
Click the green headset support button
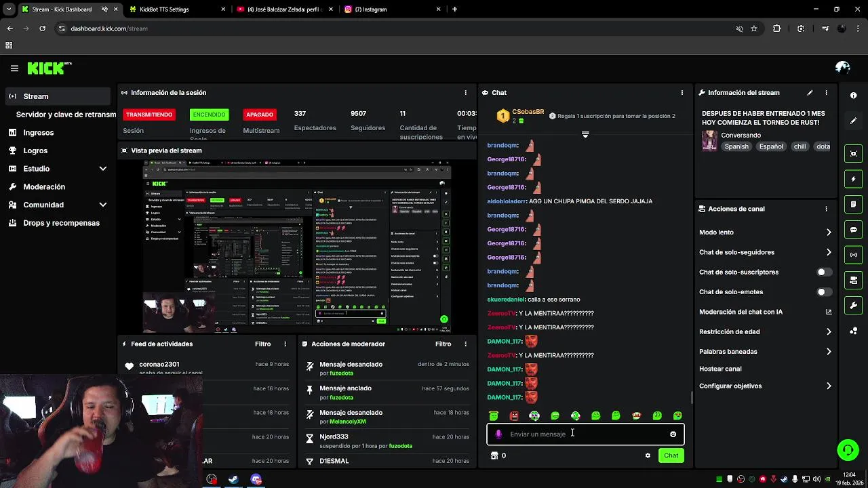click(847, 449)
